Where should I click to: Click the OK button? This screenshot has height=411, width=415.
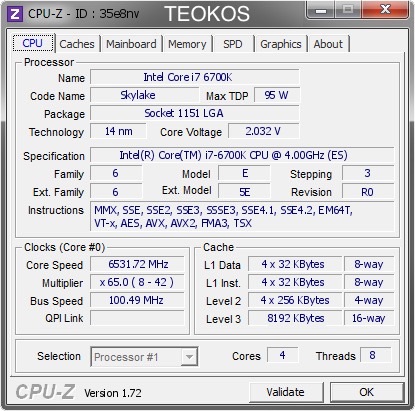pyautogui.click(x=367, y=392)
